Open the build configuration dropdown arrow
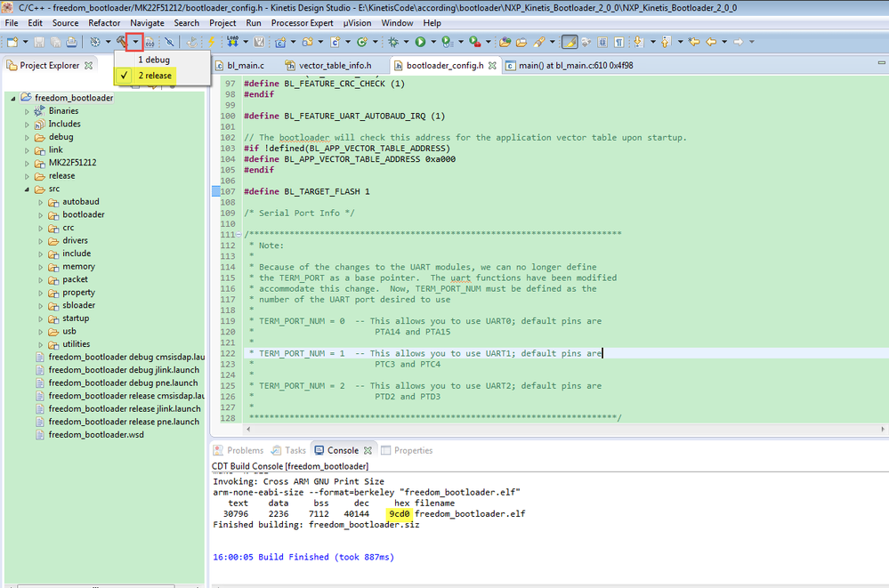Screen dimensions: 889x588 135,42
